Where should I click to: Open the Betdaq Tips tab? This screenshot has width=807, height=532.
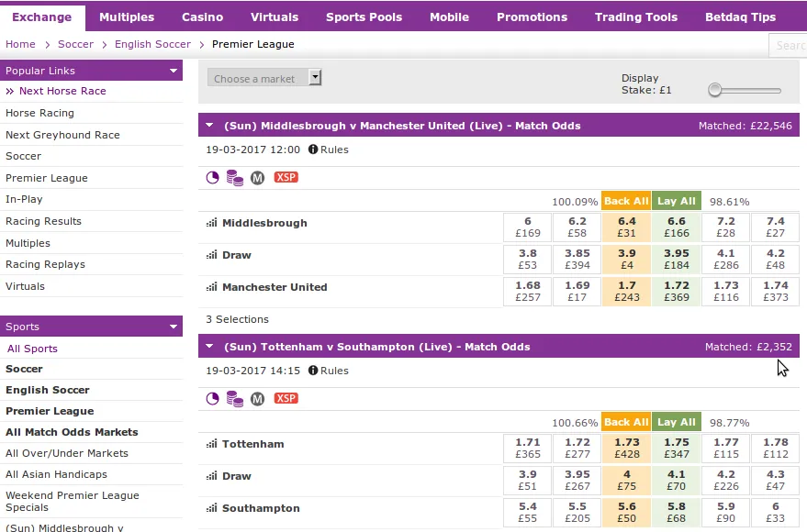pos(740,17)
